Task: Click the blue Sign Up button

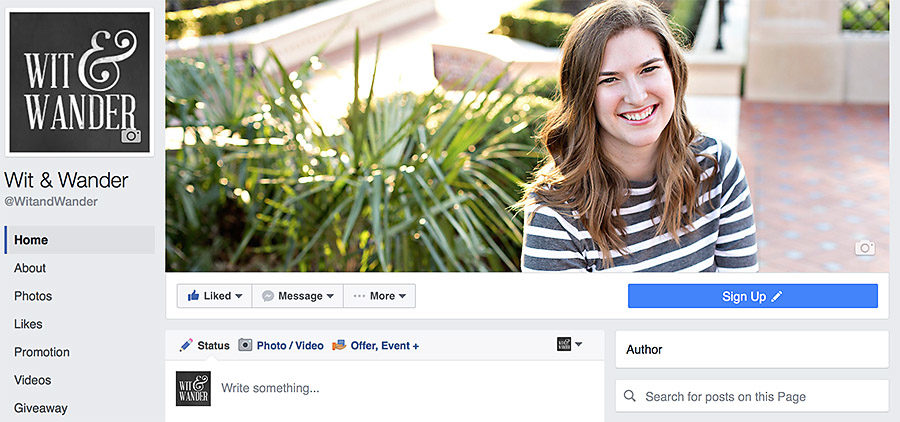Action: 752,296
